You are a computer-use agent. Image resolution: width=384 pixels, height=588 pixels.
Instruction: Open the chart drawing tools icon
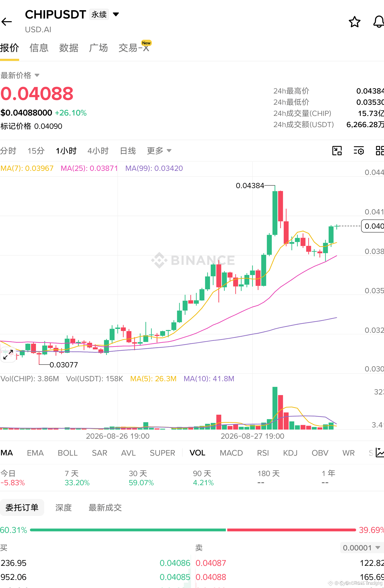click(337, 151)
